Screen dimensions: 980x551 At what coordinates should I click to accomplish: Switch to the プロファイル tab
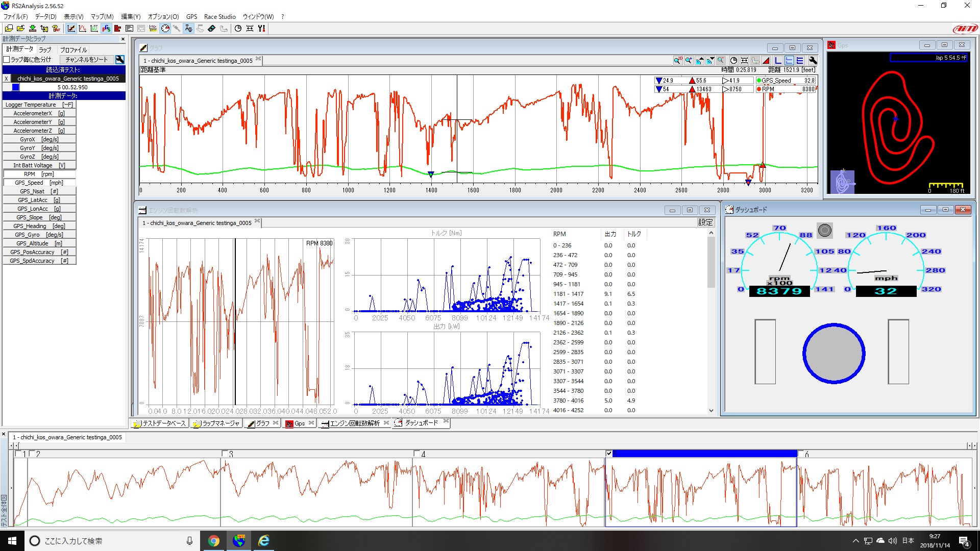73,49
